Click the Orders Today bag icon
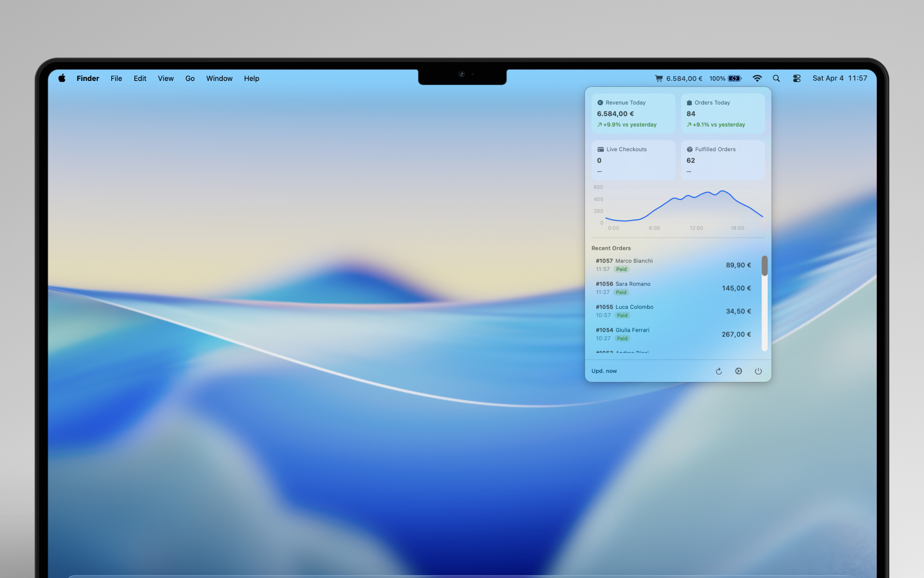 pyautogui.click(x=689, y=103)
